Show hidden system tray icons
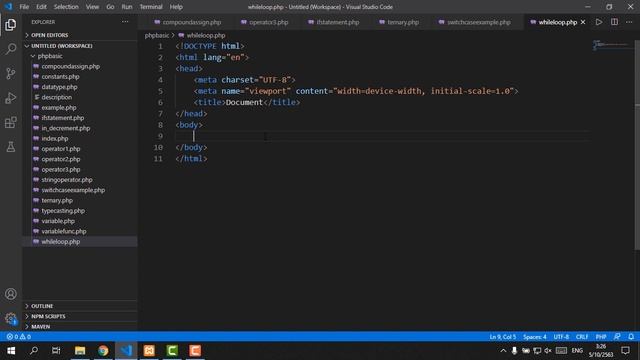The image size is (640, 360). coord(503,351)
